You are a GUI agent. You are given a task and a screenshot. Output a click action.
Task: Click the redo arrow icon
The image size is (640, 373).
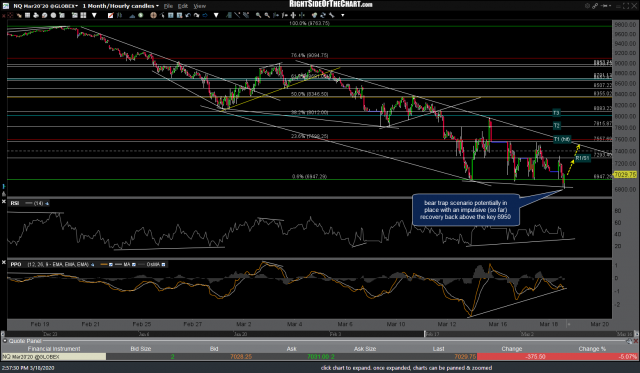click(196, 15)
